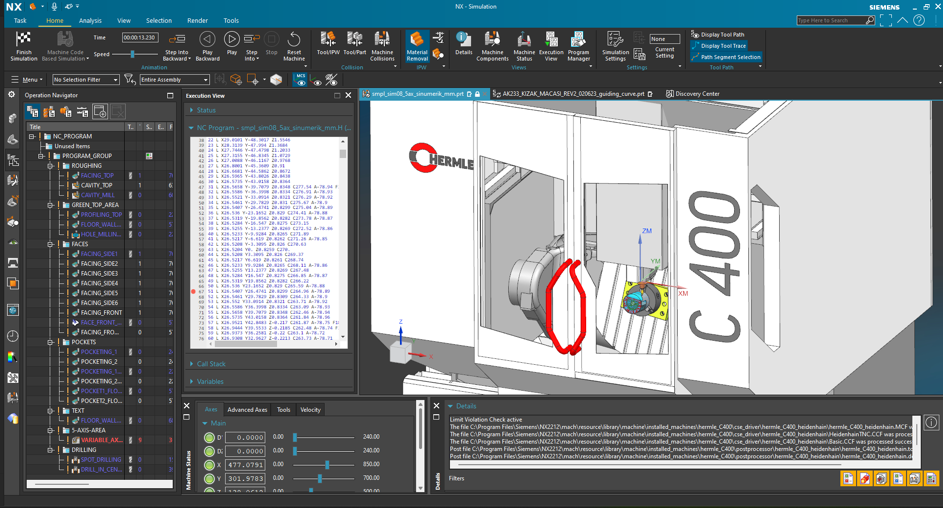943x508 pixels.
Task: Switch to the Home ribbon tab
Action: [x=55, y=20]
